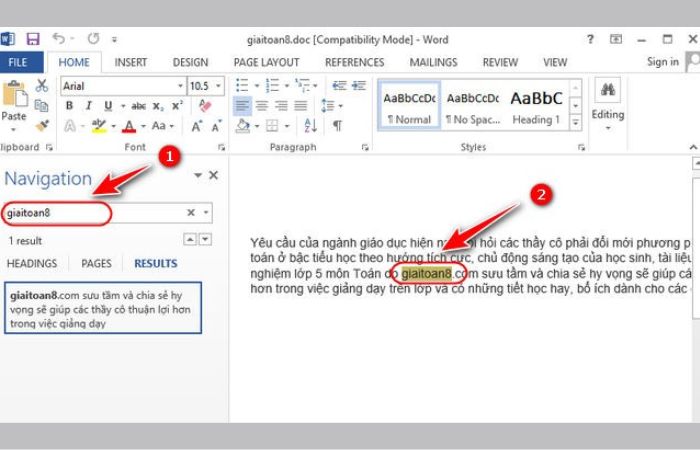Copy selection with Copy icon
This screenshot has width=700, height=450.
[x=42, y=105]
